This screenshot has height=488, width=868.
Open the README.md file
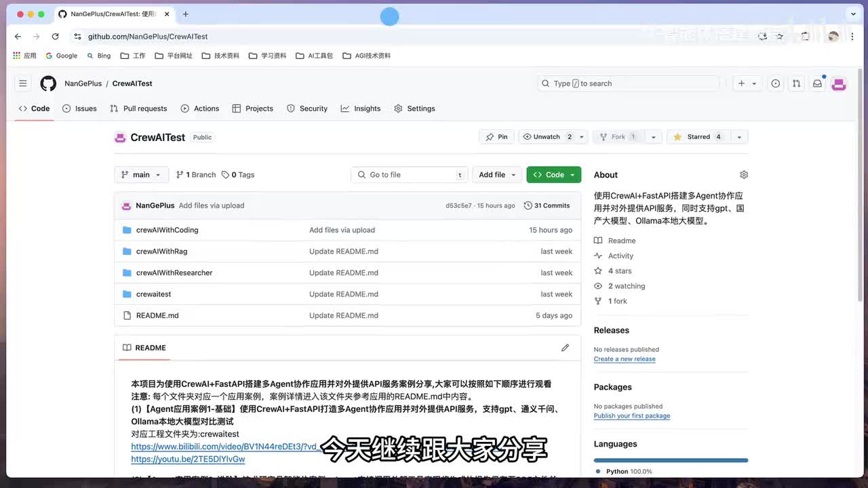click(157, 315)
